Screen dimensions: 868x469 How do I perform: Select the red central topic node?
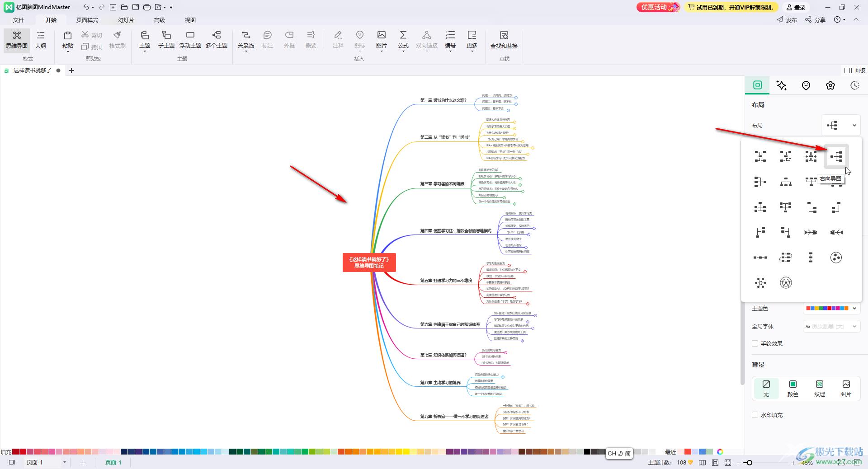tap(369, 263)
